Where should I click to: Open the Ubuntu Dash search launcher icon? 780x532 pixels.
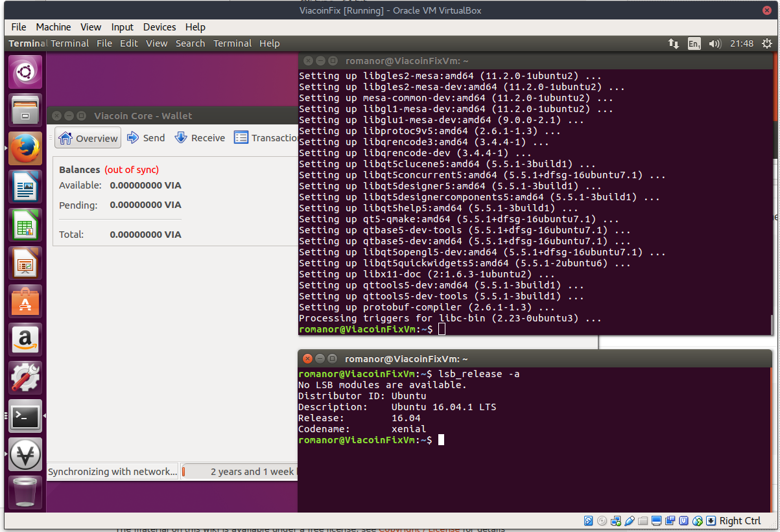click(25, 71)
